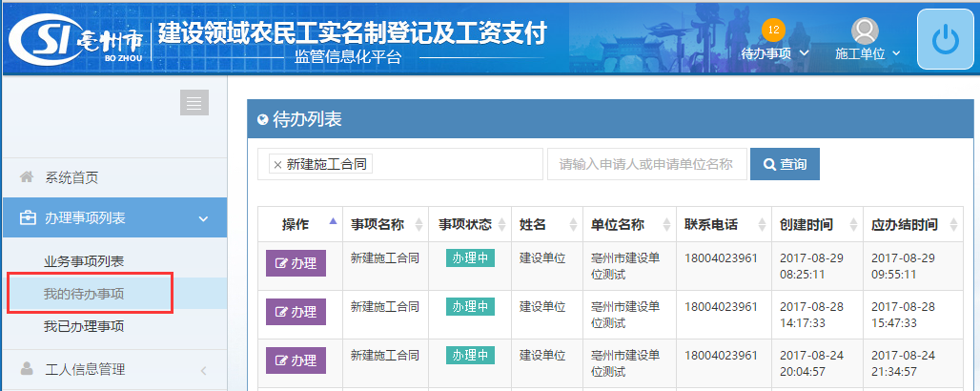Open the 施工单位 user dropdown
This screenshot has height=391, width=980.
868,53
